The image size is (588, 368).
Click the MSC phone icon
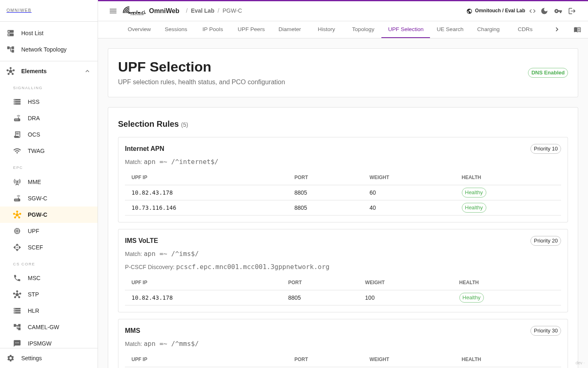coord(17,278)
